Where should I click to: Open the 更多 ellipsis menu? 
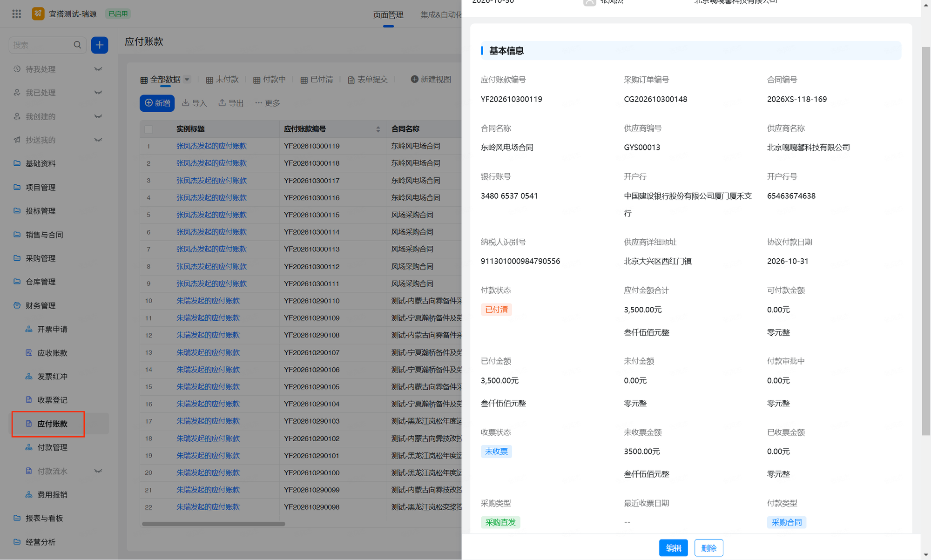(267, 103)
